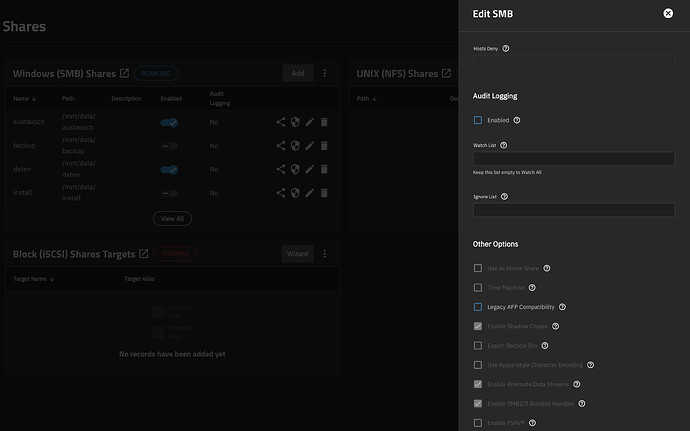
Task: Enable Audit Logging checkbox
Action: (x=478, y=120)
